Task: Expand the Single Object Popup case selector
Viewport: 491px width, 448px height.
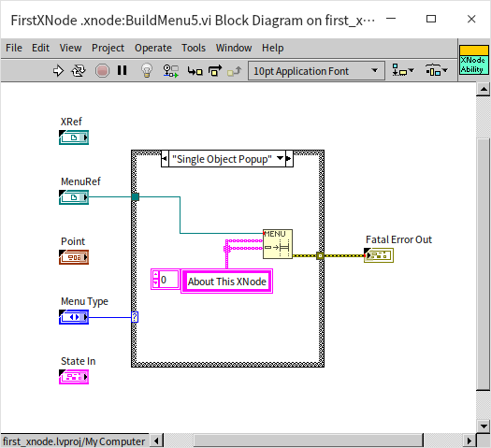Action: coord(281,159)
